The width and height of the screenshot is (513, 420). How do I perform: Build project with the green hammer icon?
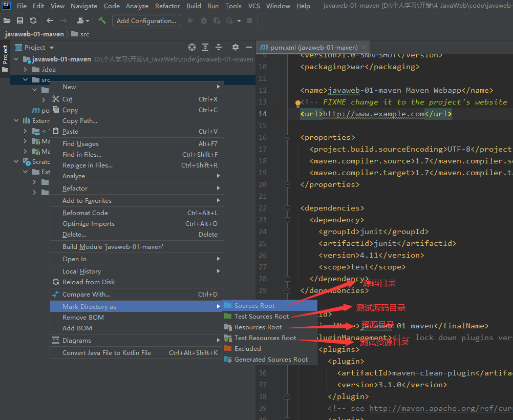(102, 20)
